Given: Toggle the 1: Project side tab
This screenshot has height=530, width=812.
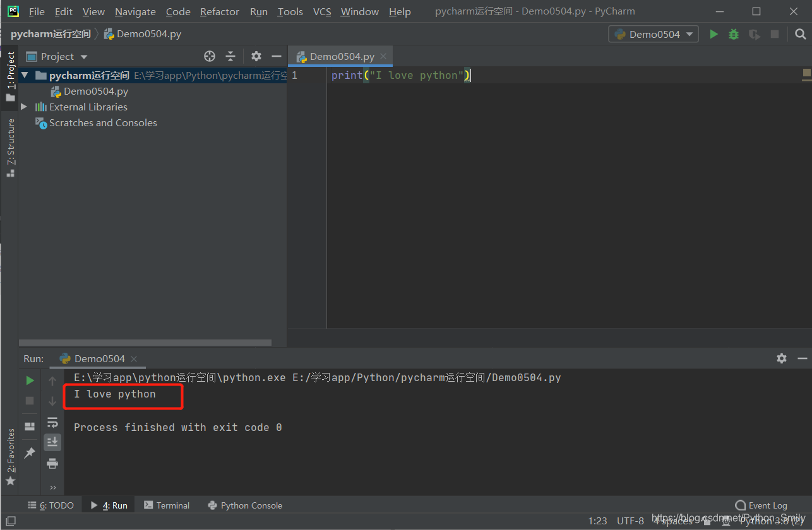Looking at the screenshot, I should pyautogui.click(x=11, y=76).
